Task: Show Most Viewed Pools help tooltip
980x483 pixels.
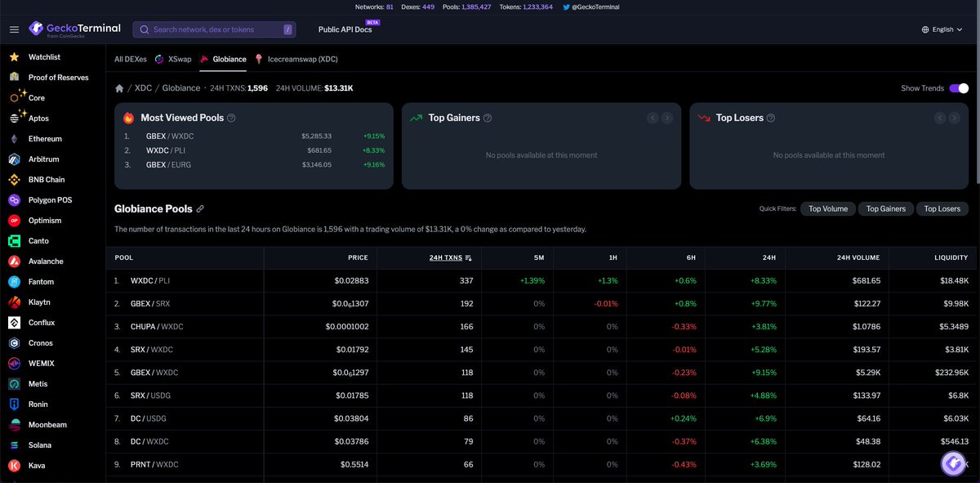Action: [x=231, y=118]
